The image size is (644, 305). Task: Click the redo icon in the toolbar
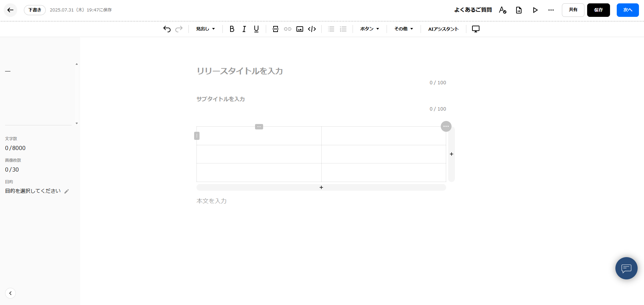click(179, 29)
